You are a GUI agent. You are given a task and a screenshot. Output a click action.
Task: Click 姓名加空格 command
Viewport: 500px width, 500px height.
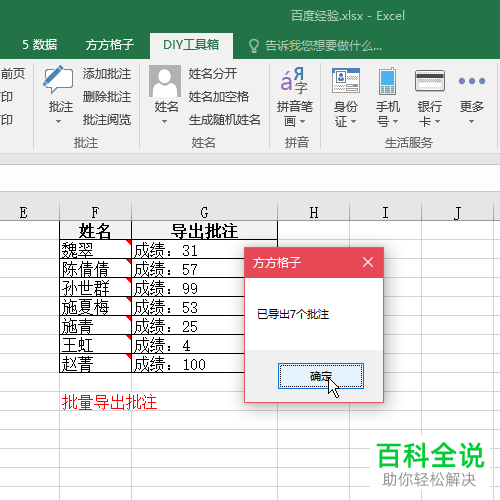219,97
